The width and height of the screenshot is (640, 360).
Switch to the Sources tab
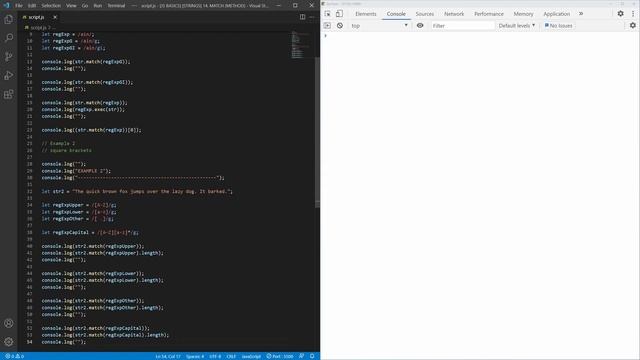tap(424, 14)
